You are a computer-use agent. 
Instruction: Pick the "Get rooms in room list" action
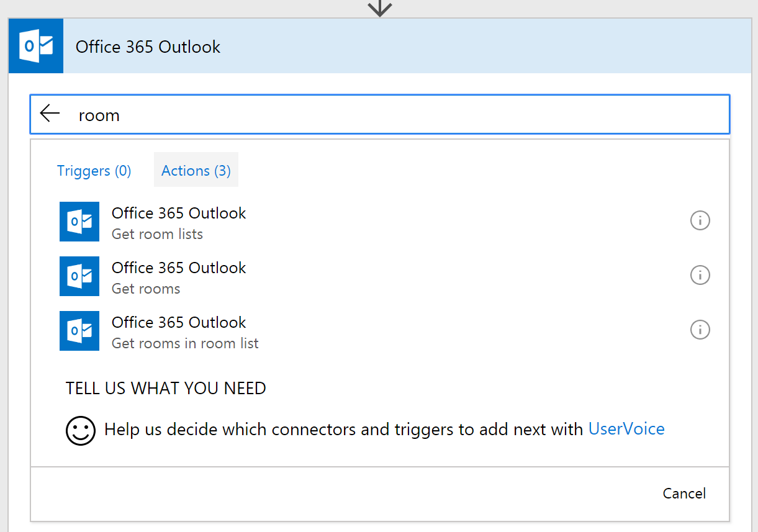(x=185, y=343)
